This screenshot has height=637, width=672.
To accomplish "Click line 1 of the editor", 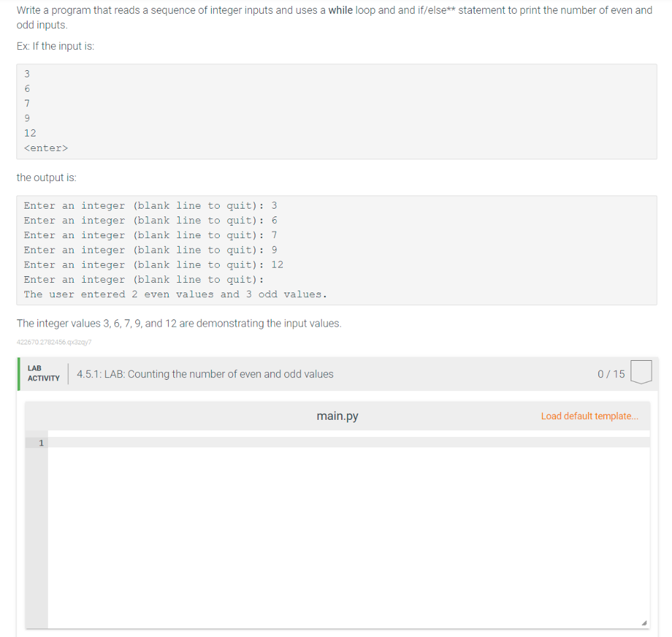I will pos(197,443).
